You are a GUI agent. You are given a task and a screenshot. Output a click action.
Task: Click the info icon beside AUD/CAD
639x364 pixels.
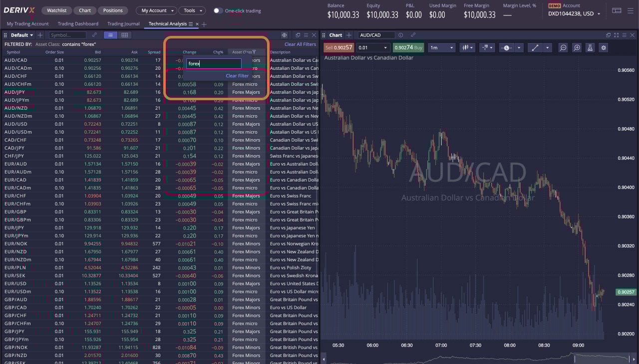click(x=401, y=35)
